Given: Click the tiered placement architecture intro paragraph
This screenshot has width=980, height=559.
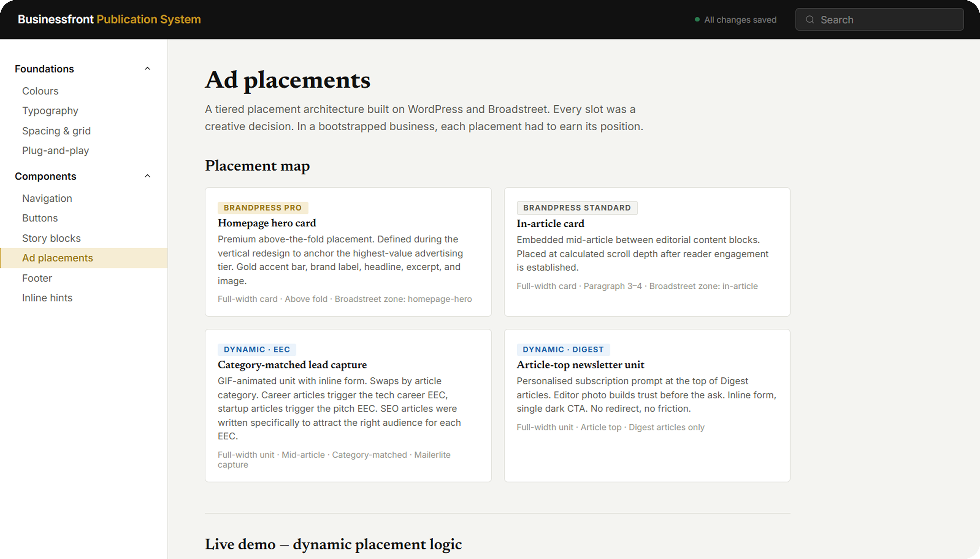Looking at the screenshot, I should coord(424,118).
